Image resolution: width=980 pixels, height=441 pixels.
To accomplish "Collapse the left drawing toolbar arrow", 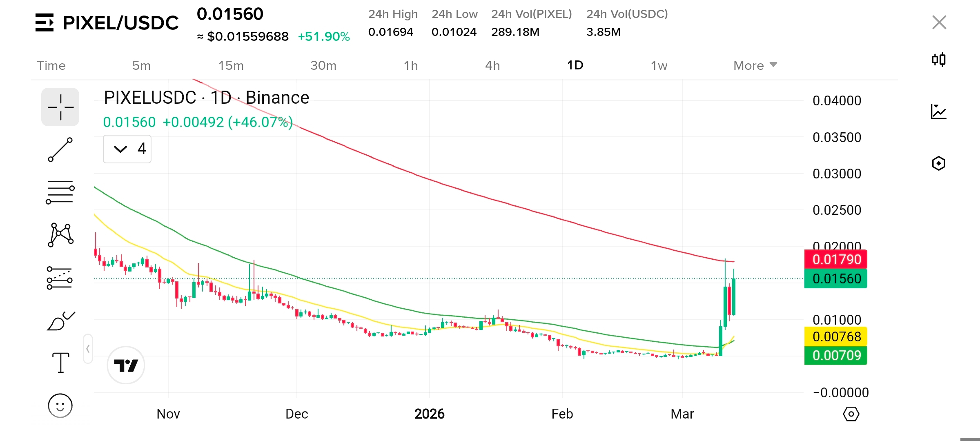I will [x=88, y=349].
